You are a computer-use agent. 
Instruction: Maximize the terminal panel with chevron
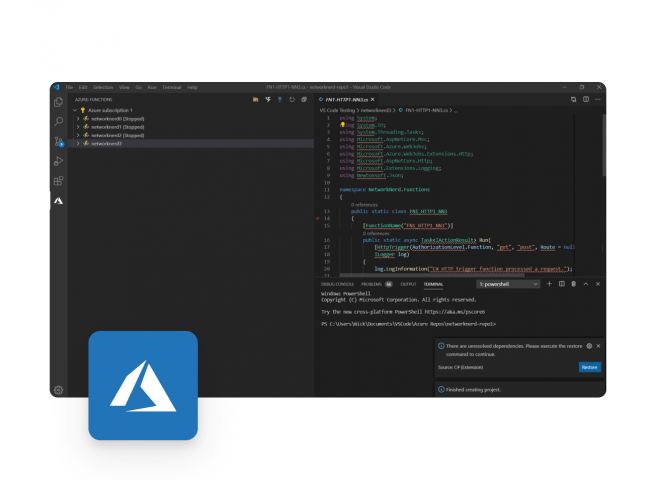(x=586, y=284)
